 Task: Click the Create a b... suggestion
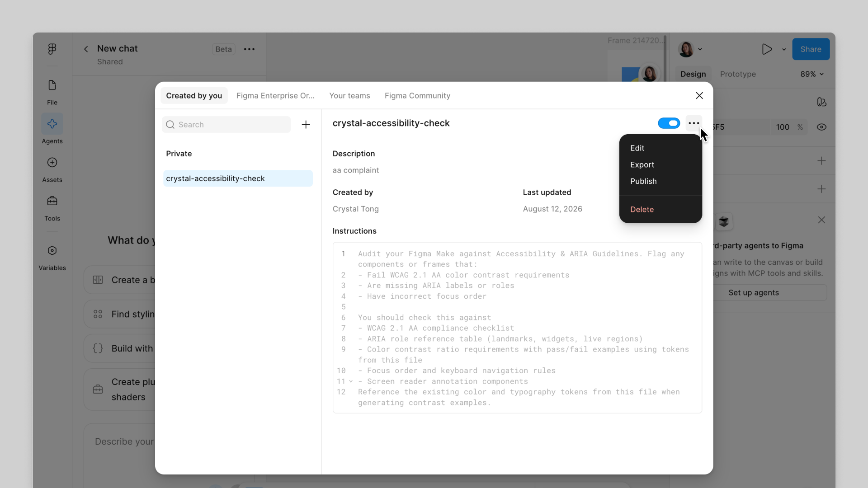point(120,280)
